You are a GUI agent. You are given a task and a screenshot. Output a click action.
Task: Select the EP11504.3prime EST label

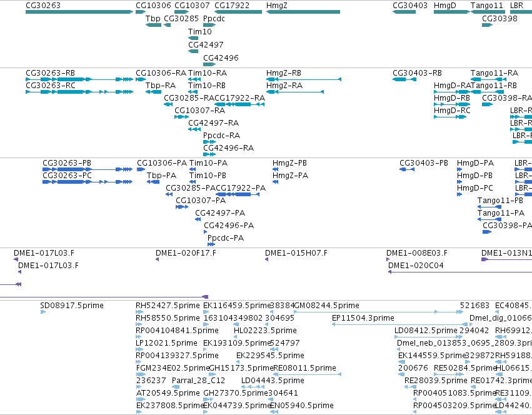click(363, 319)
